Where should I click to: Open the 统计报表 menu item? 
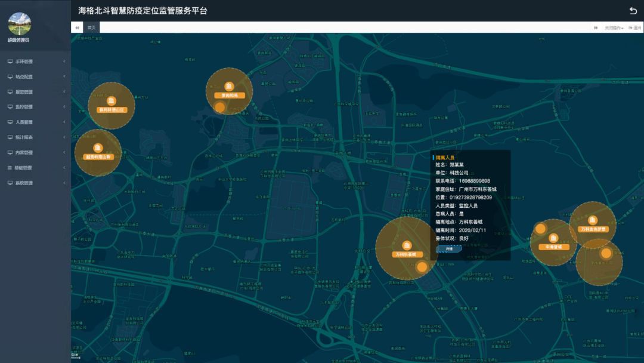pos(35,137)
